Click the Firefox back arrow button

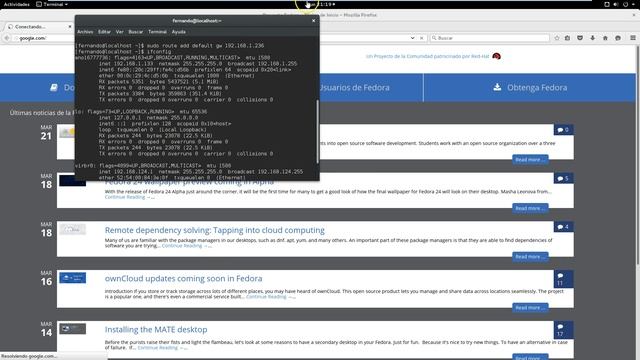(x=7, y=38)
